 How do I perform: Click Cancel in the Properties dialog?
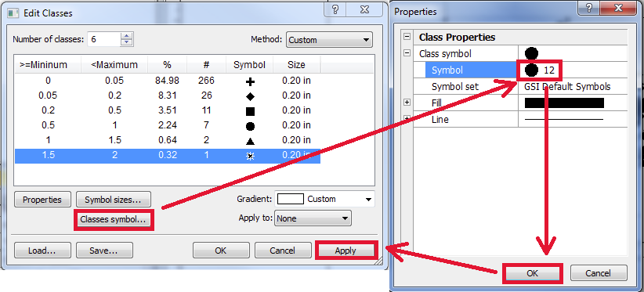point(599,273)
